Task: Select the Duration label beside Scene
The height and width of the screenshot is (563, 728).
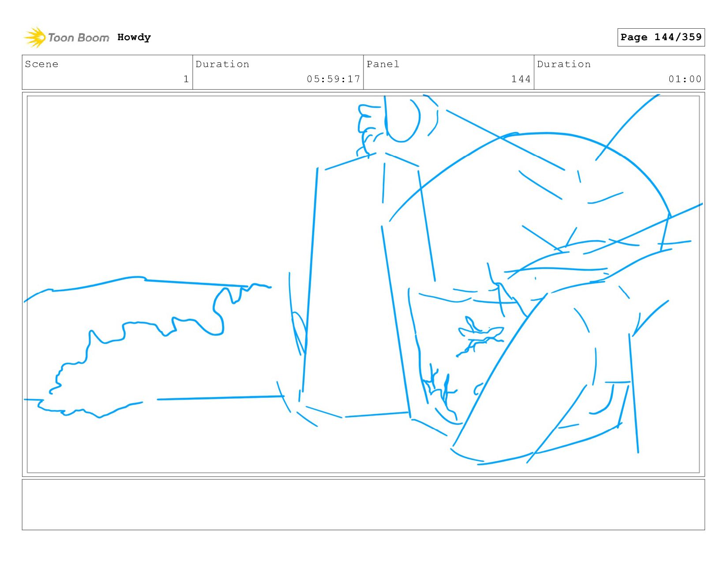Action: [222, 64]
